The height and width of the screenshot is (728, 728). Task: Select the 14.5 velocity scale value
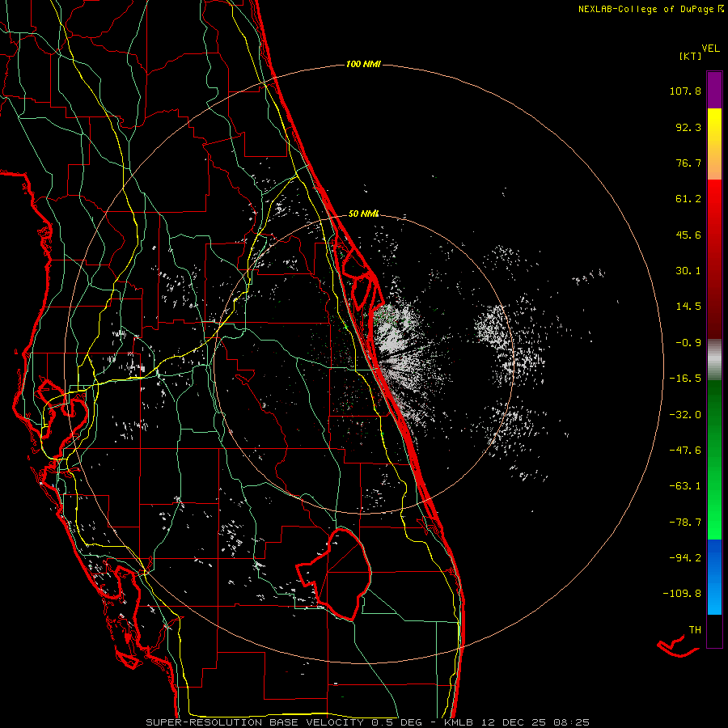(x=688, y=307)
